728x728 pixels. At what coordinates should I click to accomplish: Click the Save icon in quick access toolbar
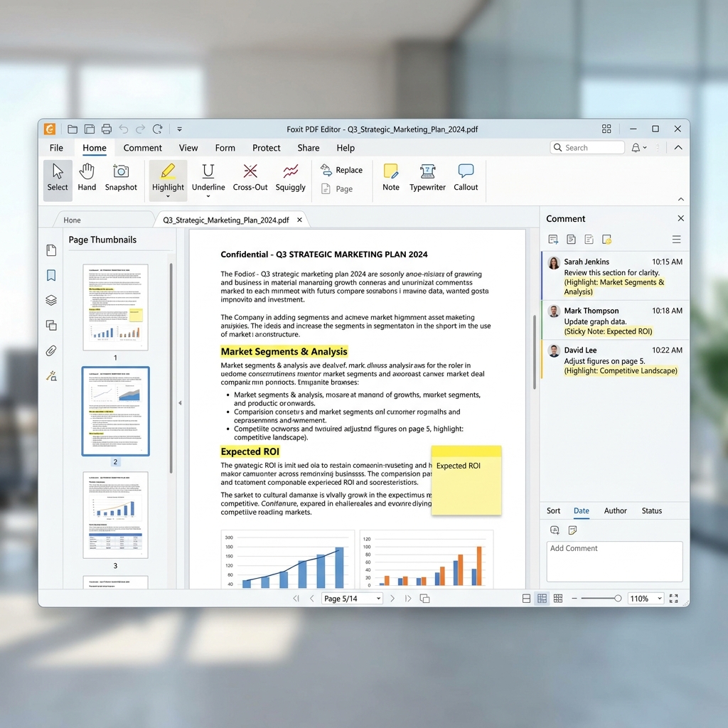click(90, 129)
